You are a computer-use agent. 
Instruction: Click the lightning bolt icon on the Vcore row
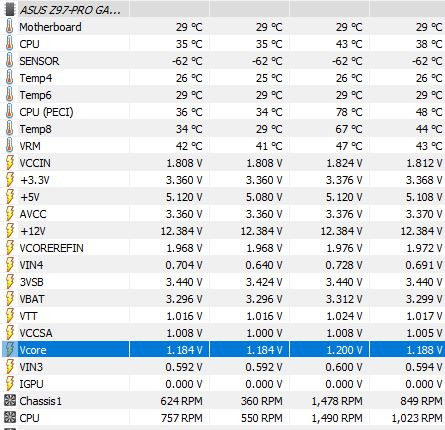click(x=10, y=350)
